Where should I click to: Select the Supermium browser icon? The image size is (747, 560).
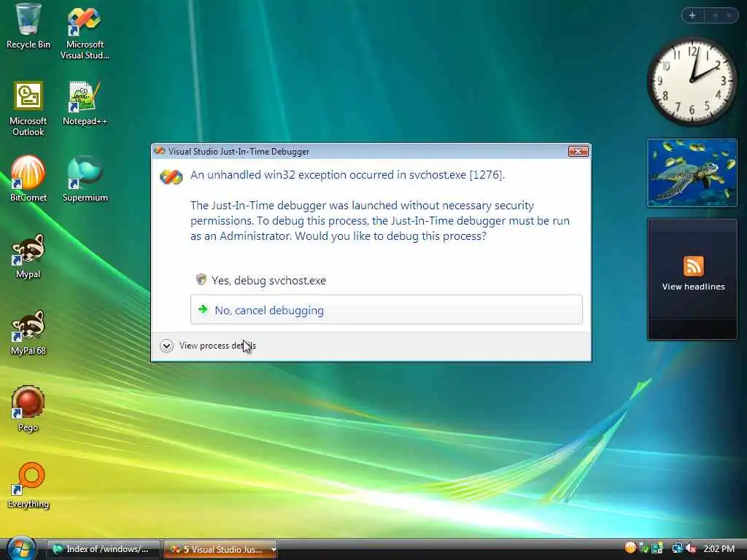(x=85, y=179)
